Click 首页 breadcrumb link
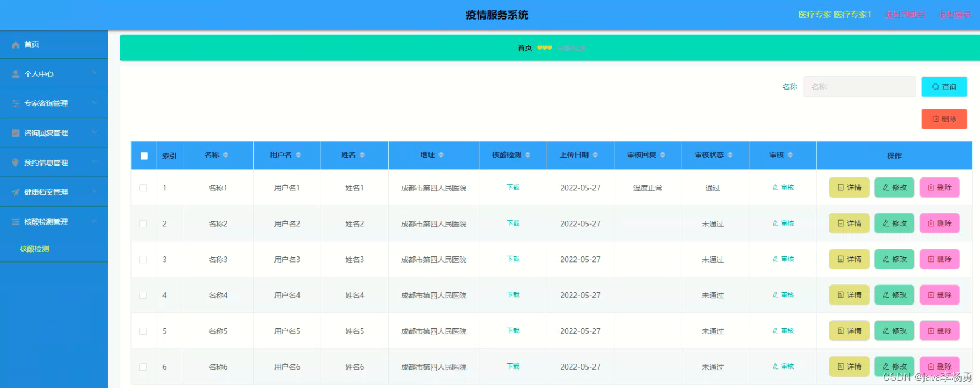 (x=525, y=48)
